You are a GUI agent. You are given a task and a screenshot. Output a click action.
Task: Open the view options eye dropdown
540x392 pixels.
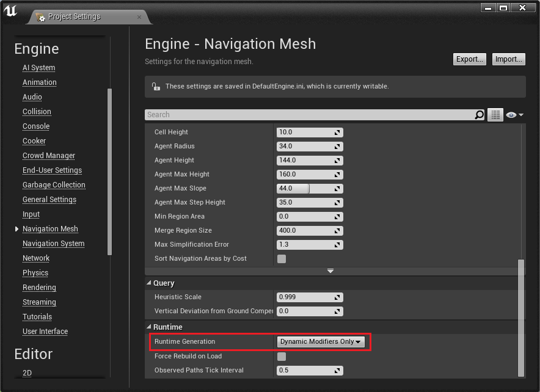point(515,115)
